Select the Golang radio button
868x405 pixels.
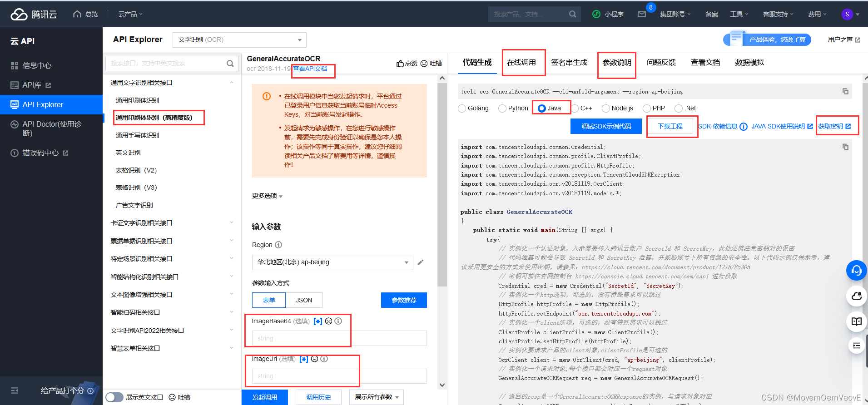(462, 109)
